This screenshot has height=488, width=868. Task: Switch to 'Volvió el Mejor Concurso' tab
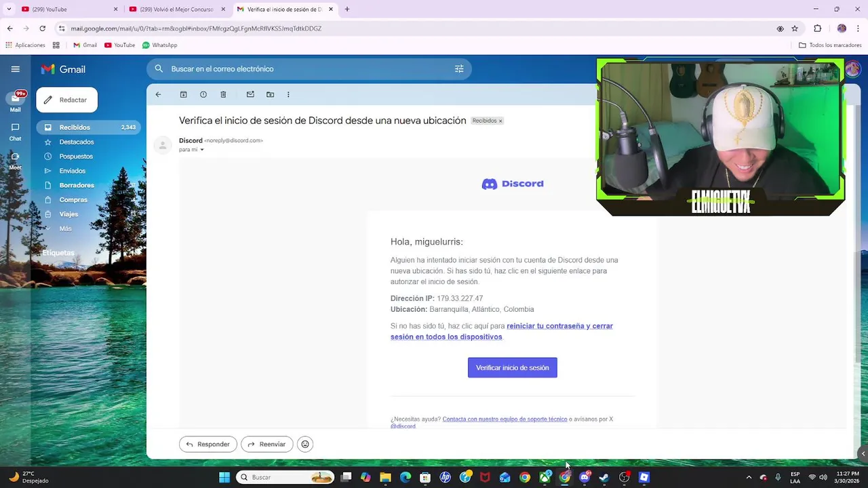point(176,9)
